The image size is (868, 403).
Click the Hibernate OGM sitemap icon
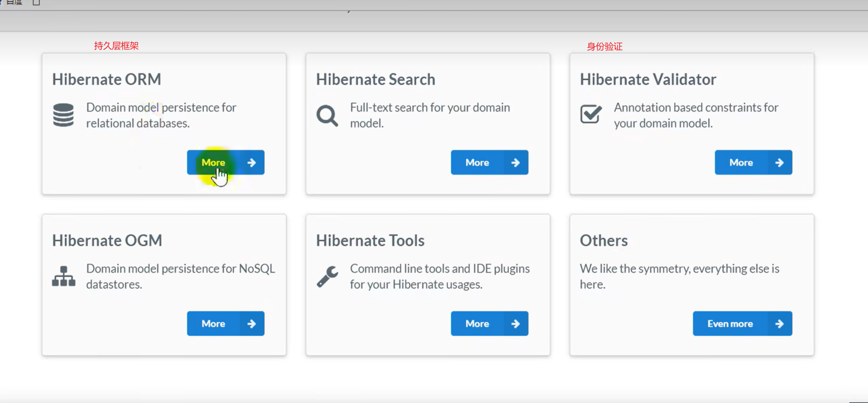[x=64, y=276]
